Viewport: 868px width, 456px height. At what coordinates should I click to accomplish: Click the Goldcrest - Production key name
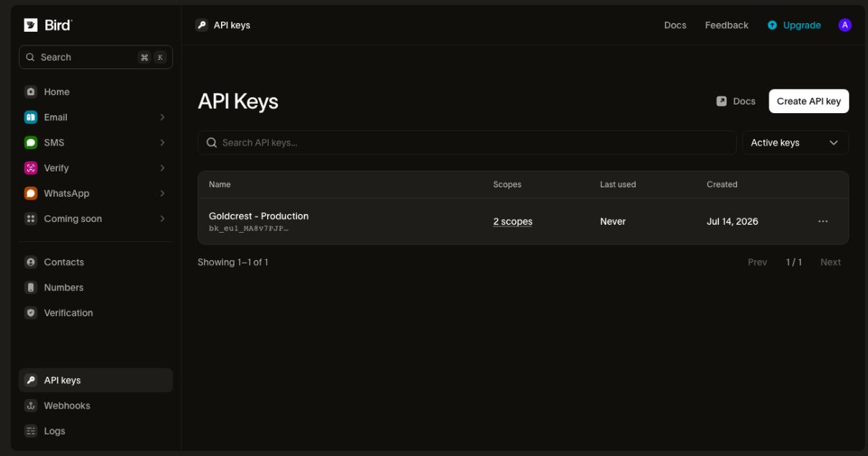(258, 216)
